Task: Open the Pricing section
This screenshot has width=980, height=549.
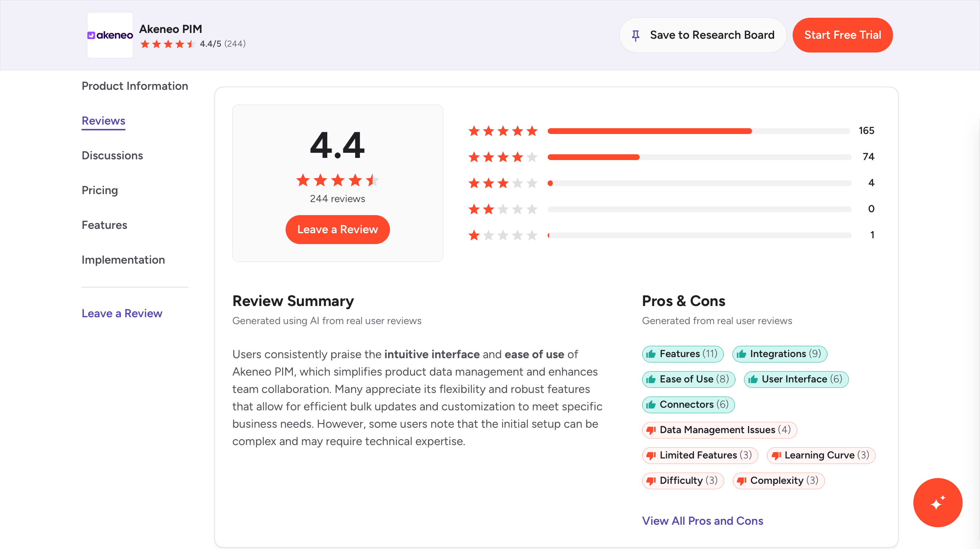Action: click(x=100, y=190)
